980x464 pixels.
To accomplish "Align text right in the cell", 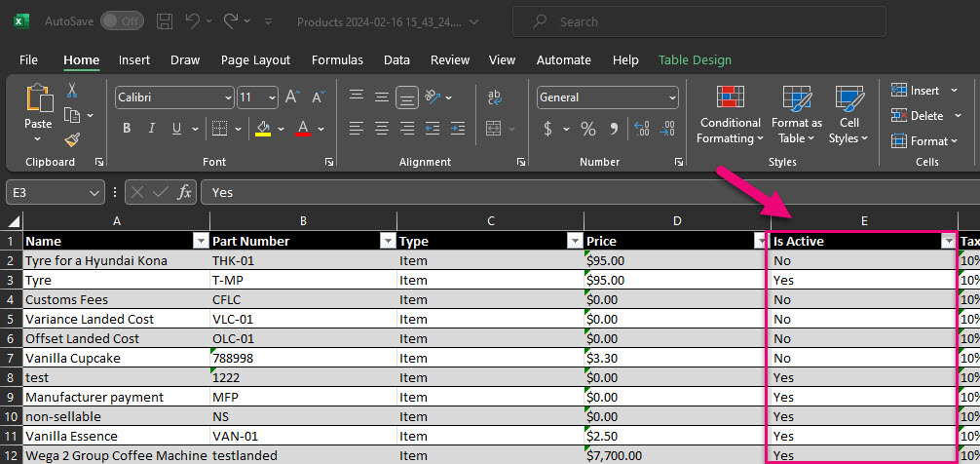I will point(407,129).
